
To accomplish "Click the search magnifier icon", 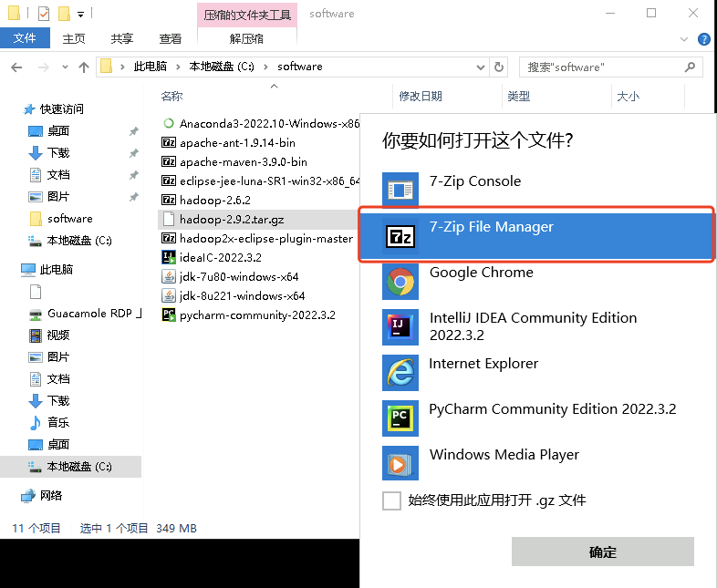I will point(690,67).
